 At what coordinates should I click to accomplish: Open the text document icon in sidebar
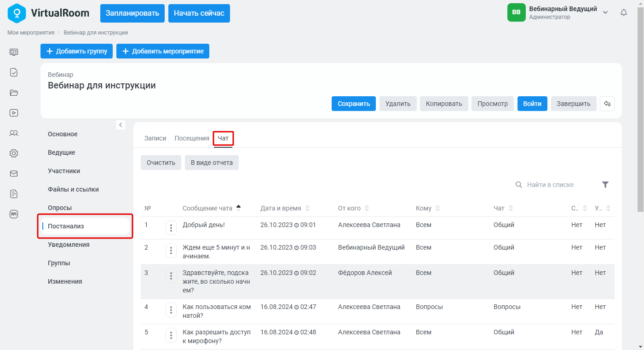point(14,194)
